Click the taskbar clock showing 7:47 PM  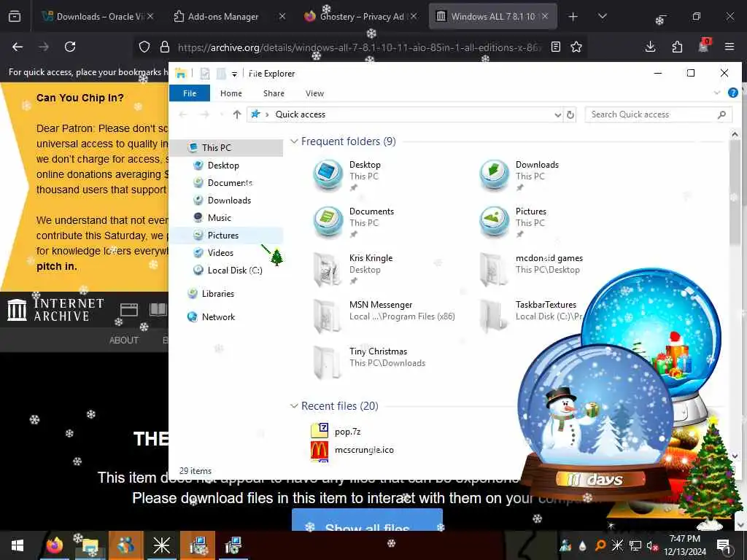(684, 545)
